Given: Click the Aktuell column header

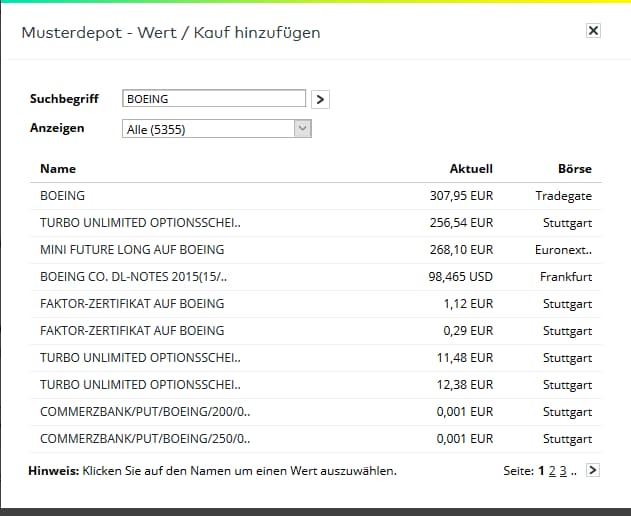Looking at the screenshot, I should point(471,169).
